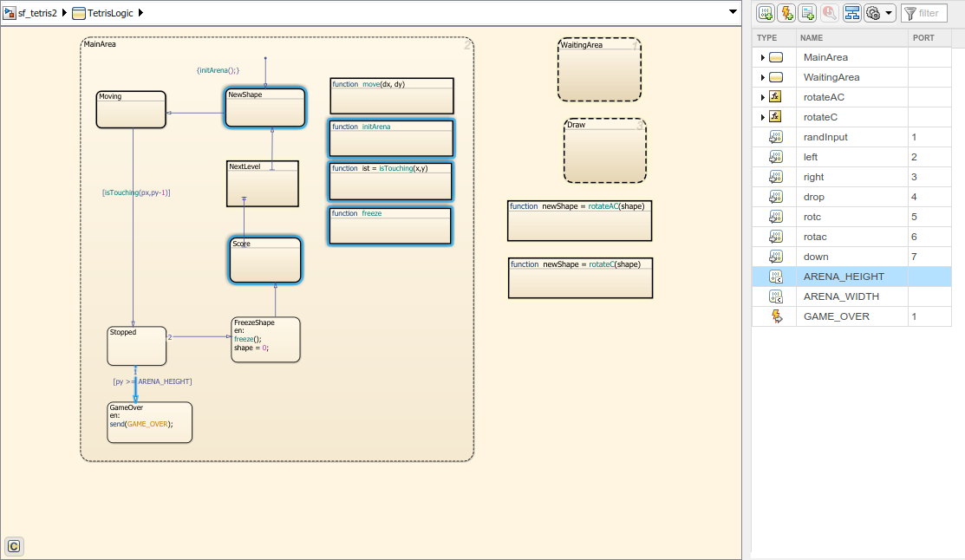The width and height of the screenshot is (965, 560).
Task: Click the input icon next to randInput
Action: pos(773,137)
